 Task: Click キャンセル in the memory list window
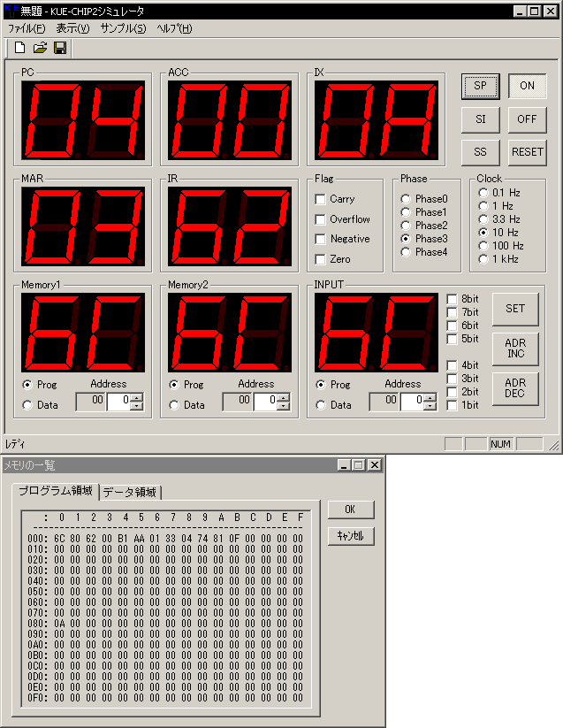351,536
